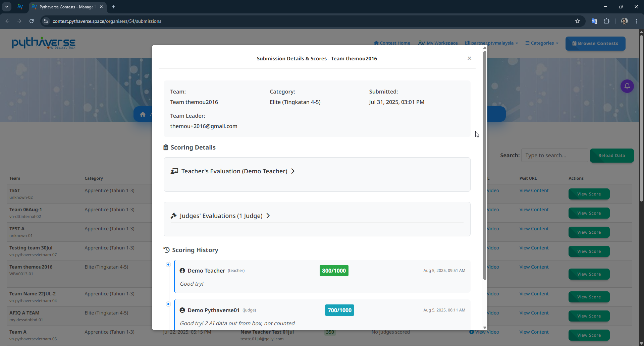Open View Content link for Team 06Aug-1
Screen dimensions: 644x346
534,210
